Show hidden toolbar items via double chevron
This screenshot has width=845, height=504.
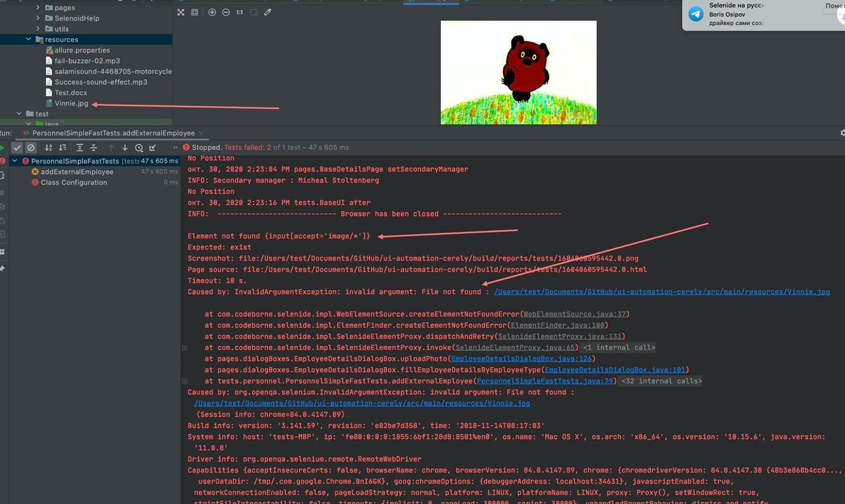[x=176, y=148]
